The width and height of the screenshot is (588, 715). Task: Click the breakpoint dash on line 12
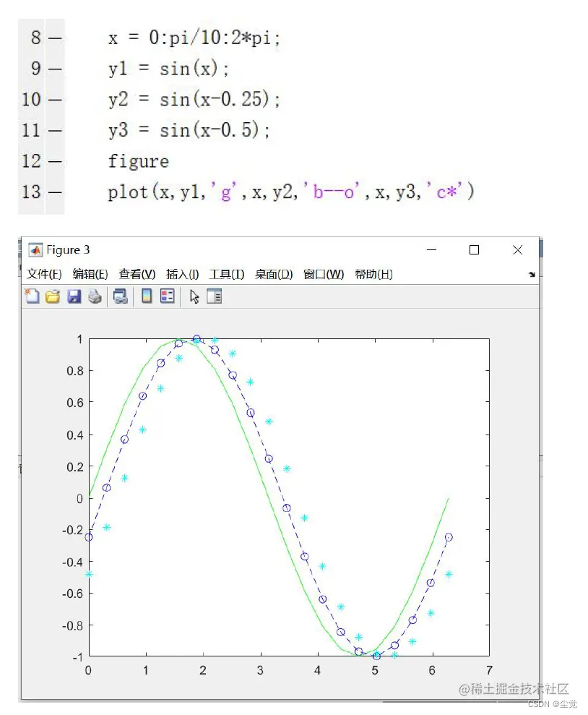55,162
